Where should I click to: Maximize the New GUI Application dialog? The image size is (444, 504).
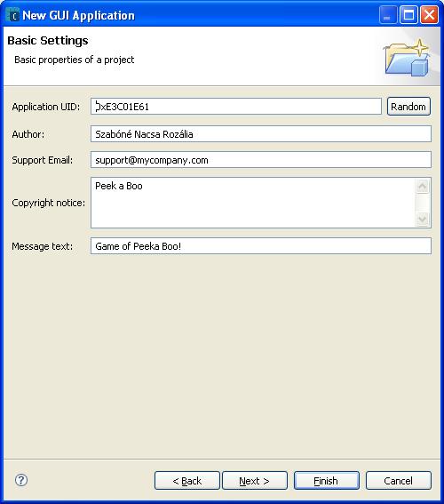tap(408, 15)
